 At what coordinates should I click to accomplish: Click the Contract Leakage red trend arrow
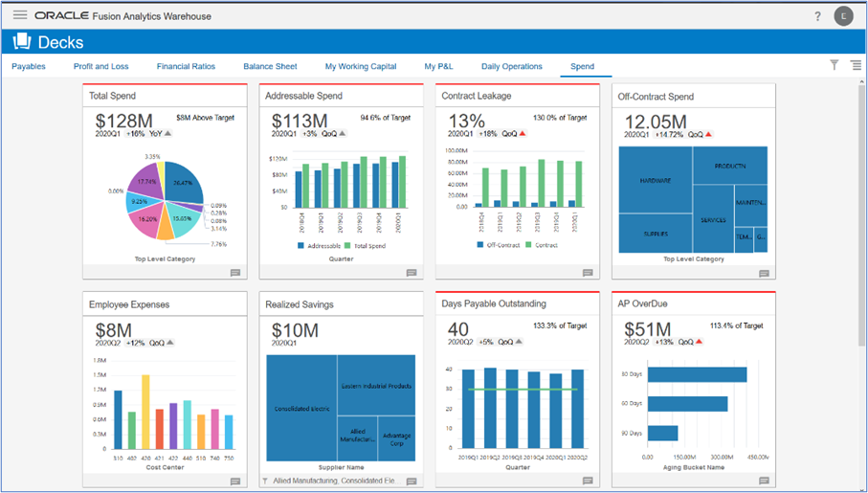522,133
